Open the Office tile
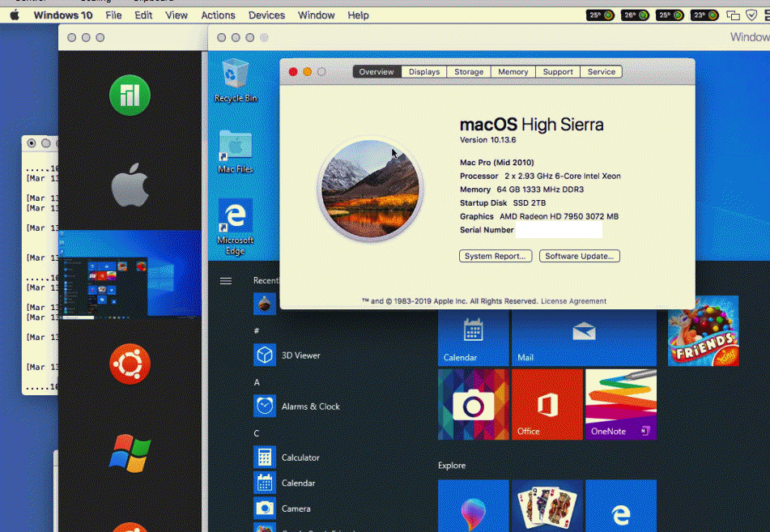This screenshot has height=532, width=770. point(547,404)
